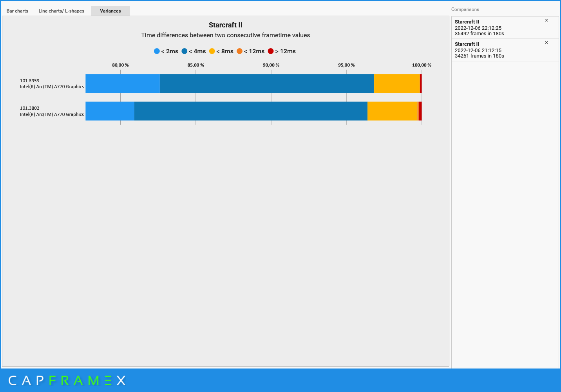This screenshot has width=561, height=392.
Task: Click the Comparisons panel heading
Action: 465,9
